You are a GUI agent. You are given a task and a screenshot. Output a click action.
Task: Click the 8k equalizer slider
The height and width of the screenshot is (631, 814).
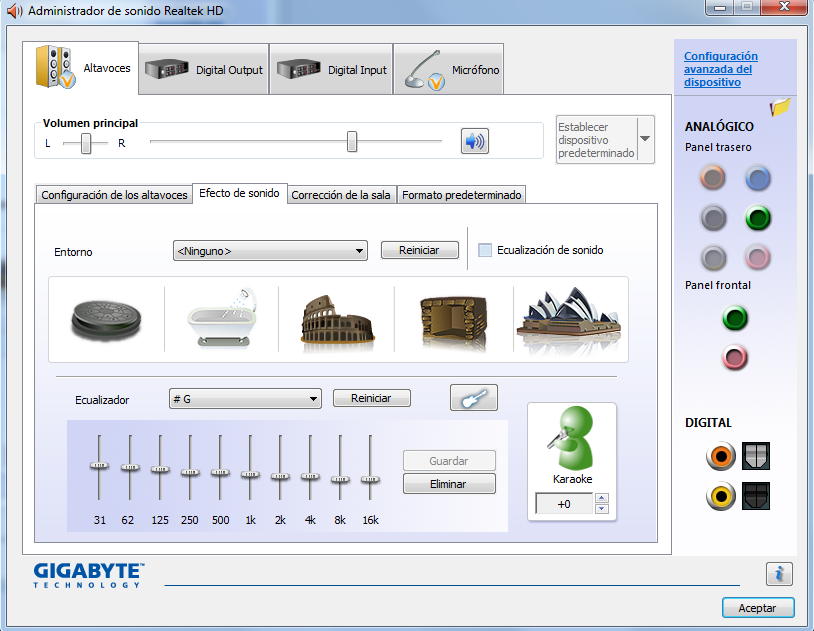pyautogui.click(x=341, y=479)
